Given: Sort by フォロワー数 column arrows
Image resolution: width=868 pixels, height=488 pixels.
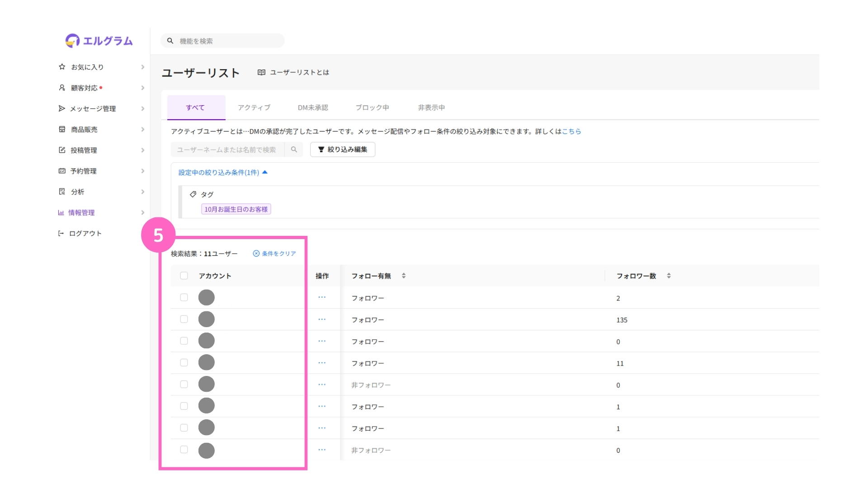Looking at the screenshot, I should pos(669,276).
